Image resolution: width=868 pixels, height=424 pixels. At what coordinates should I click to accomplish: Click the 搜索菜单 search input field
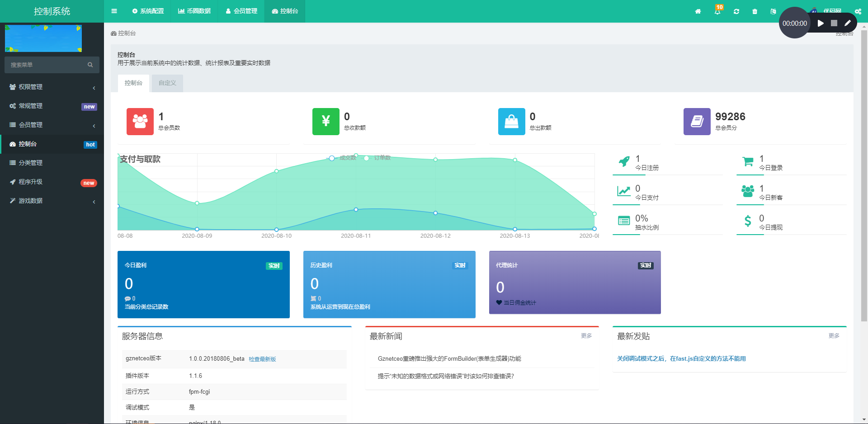45,65
